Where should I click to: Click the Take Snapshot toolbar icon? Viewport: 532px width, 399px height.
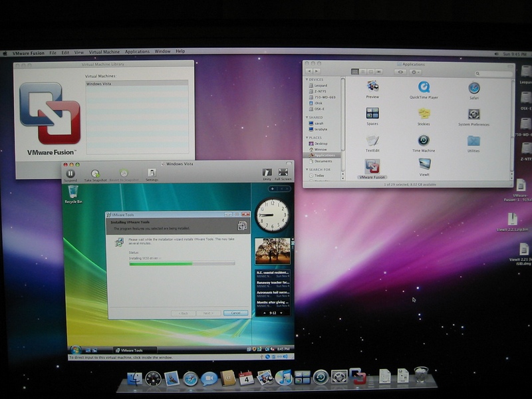click(x=95, y=174)
